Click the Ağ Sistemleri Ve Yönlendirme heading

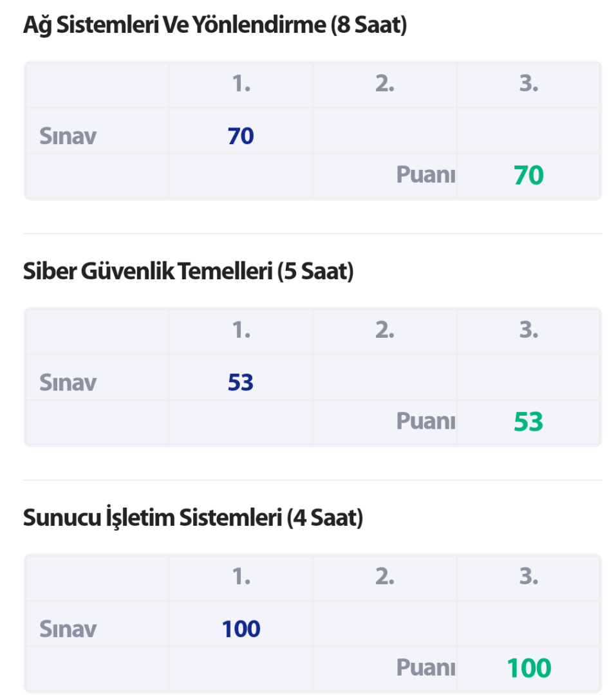click(x=215, y=26)
